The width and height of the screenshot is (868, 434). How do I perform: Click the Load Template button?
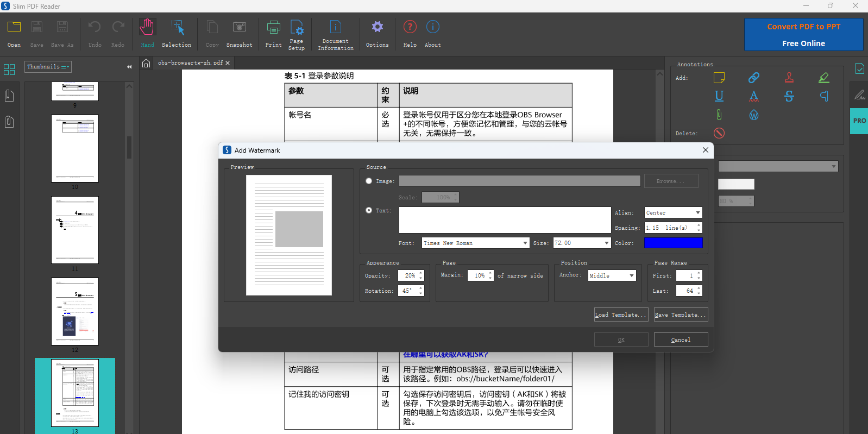pos(621,315)
